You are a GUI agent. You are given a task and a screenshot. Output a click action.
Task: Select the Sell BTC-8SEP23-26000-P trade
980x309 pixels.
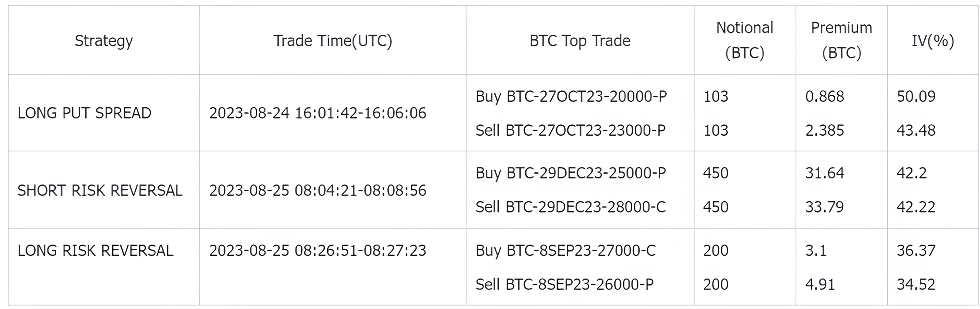(564, 284)
